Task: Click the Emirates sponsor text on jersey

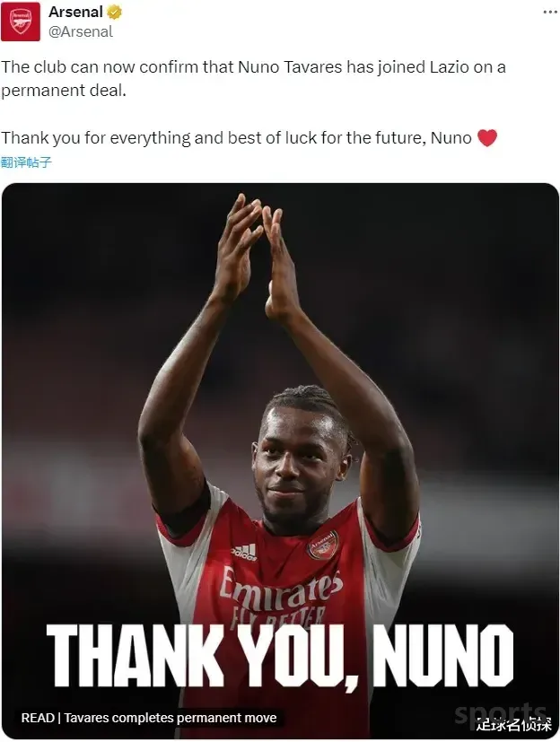Action: (280, 590)
